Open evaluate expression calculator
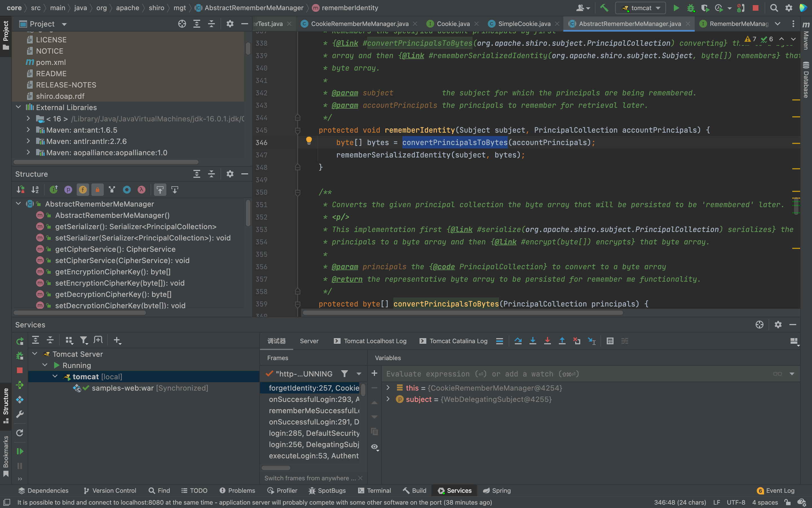Image resolution: width=812 pixels, height=508 pixels. pyautogui.click(x=610, y=341)
